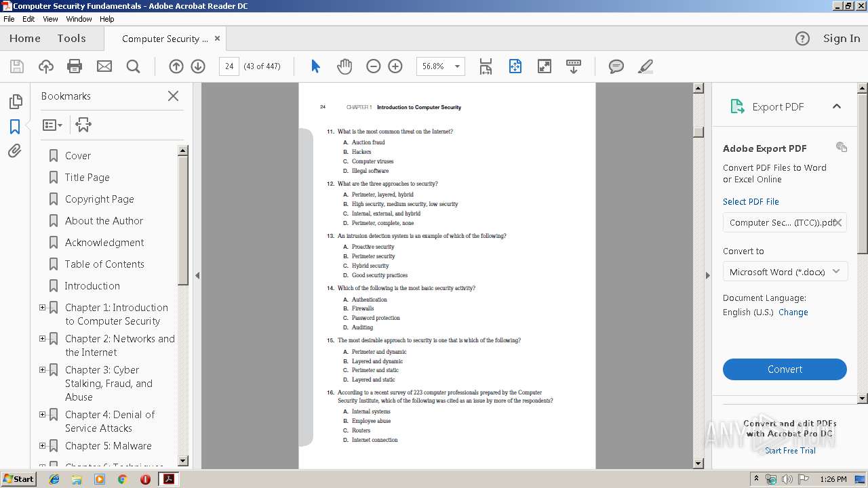Select the Hand pan tool
The width and height of the screenshot is (868, 488).
(344, 66)
